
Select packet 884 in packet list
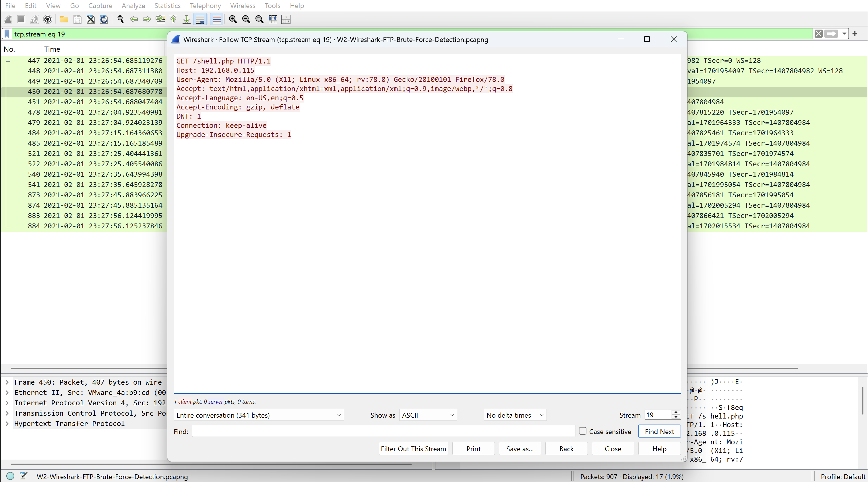(x=84, y=226)
